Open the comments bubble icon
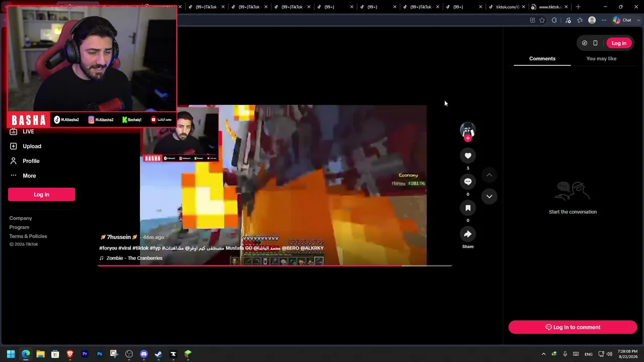 468,182
